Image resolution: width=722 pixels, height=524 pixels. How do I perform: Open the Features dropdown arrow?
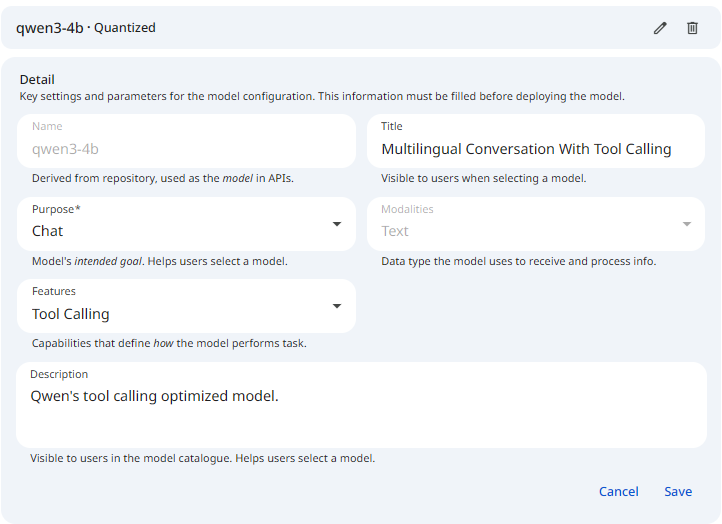point(337,306)
